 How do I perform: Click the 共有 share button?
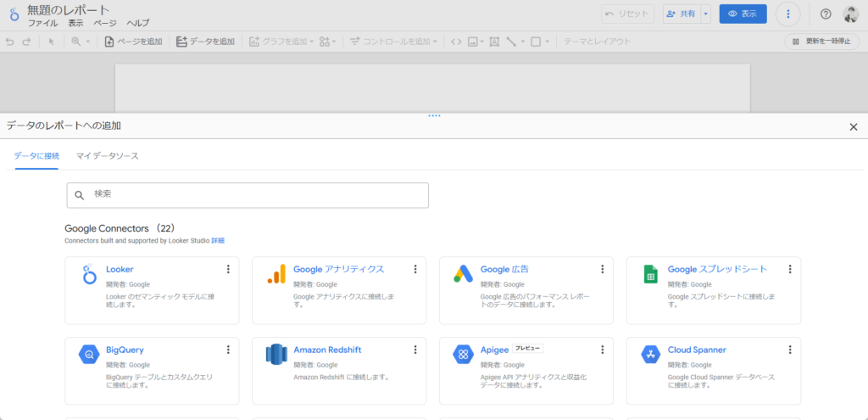pos(682,14)
